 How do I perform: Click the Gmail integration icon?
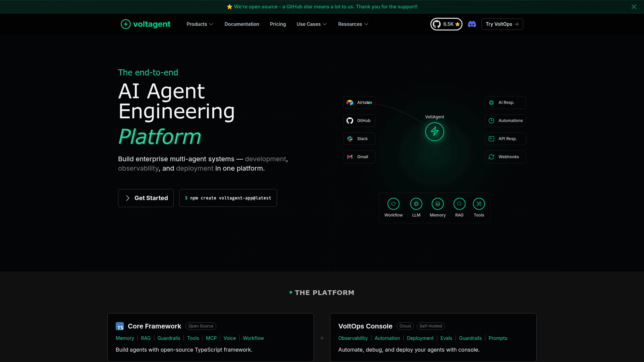pos(350,157)
